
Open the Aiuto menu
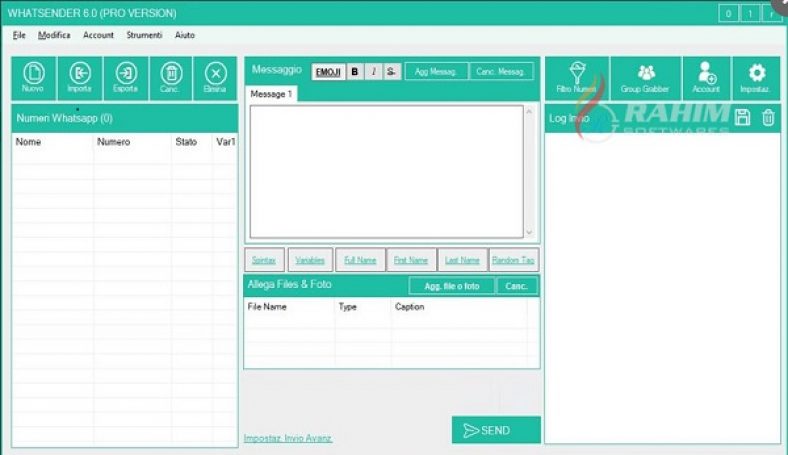[185, 35]
